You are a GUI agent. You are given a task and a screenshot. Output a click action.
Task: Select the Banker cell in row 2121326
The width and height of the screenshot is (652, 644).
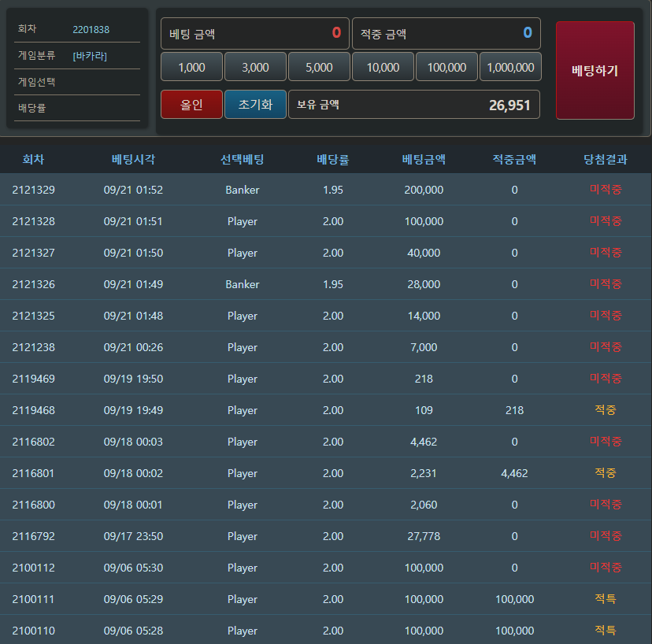(x=242, y=284)
